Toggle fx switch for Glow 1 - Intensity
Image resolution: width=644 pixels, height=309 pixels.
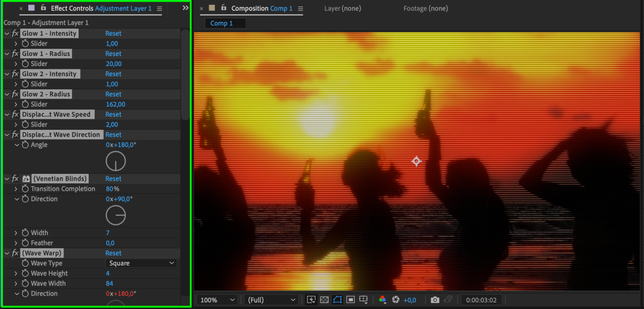tap(15, 34)
